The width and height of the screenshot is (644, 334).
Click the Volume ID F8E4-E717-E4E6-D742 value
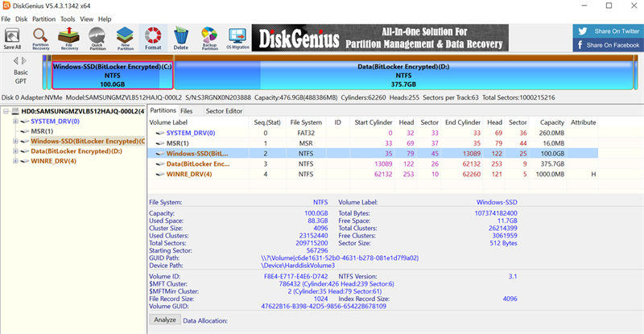(295, 277)
